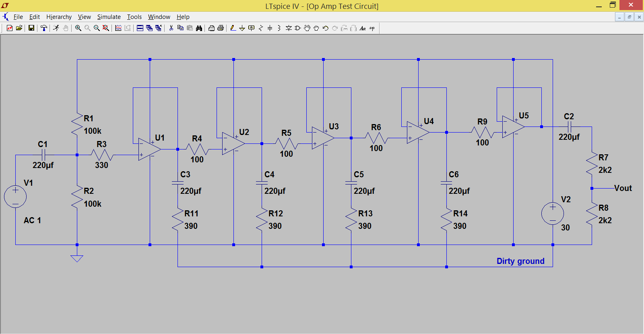644x334 pixels.
Task: Click the R7 2k2 value text
Action: [605, 170]
